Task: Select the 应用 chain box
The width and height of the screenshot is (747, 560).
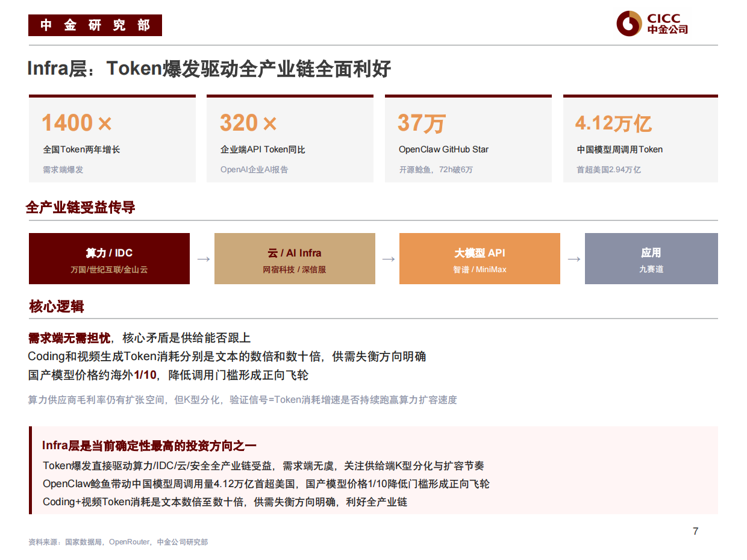Action: click(x=651, y=259)
